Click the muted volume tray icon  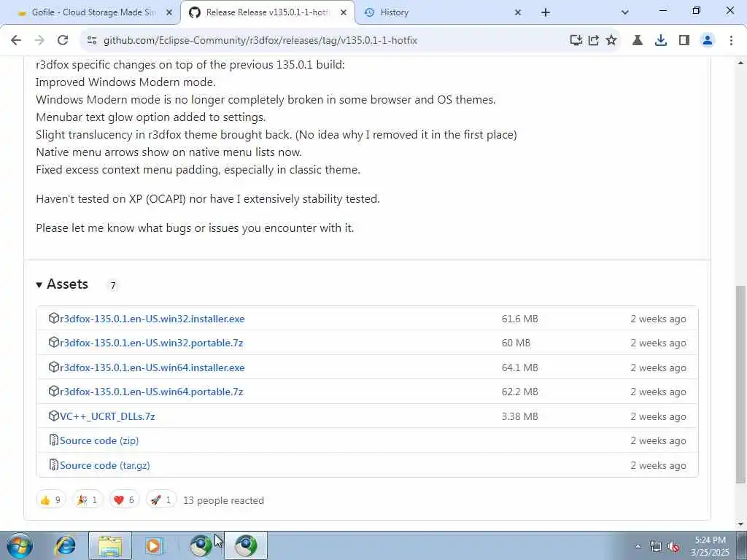(673, 547)
